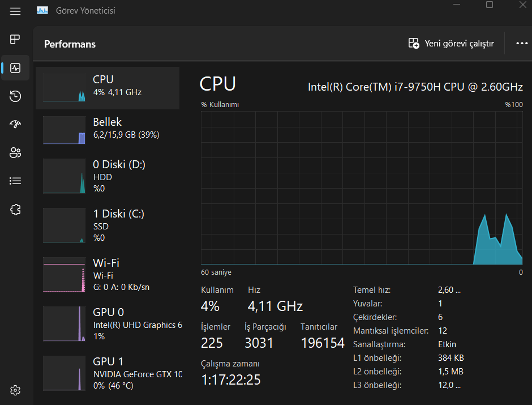
Task: Open the 0 Diski (D:) HDD entry
Action: click(x=108, y=176)
